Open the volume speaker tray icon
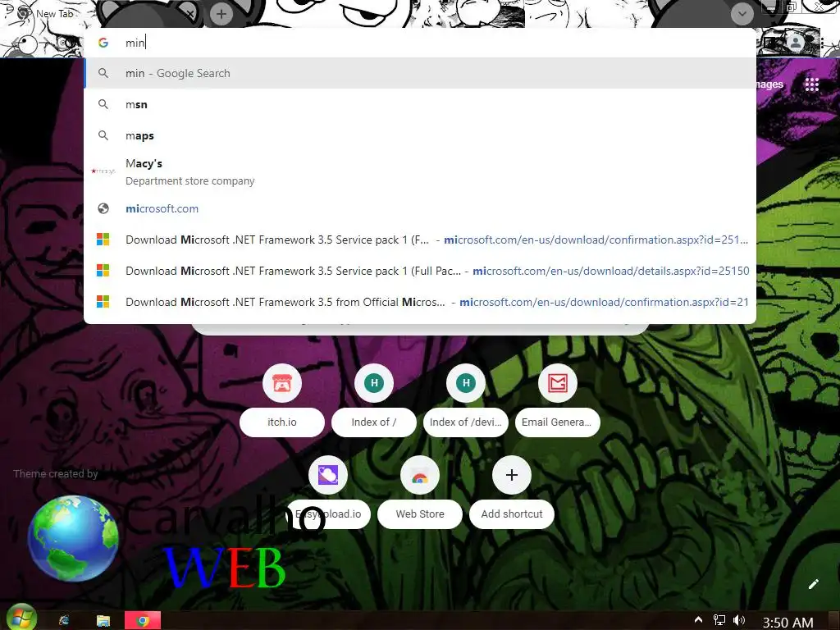The height and width of the screenshot is (630, 840). (x=739, y=620)
